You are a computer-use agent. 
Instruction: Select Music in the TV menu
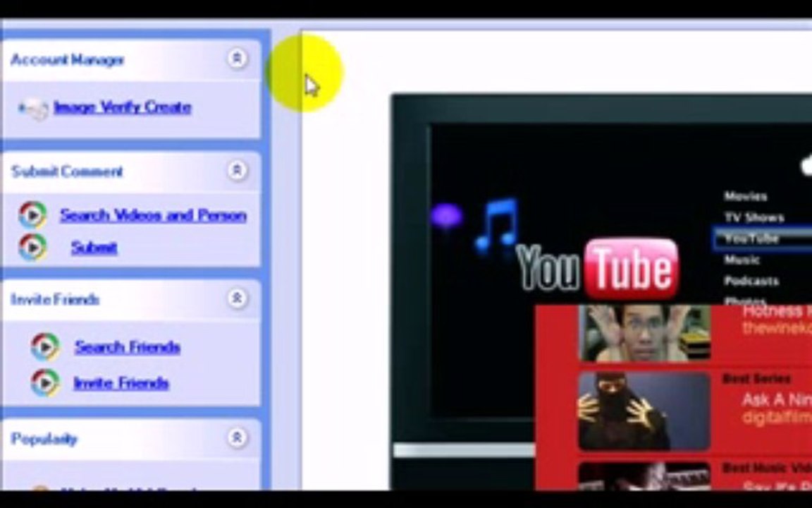pyautogui.click(x=742, y=260)
